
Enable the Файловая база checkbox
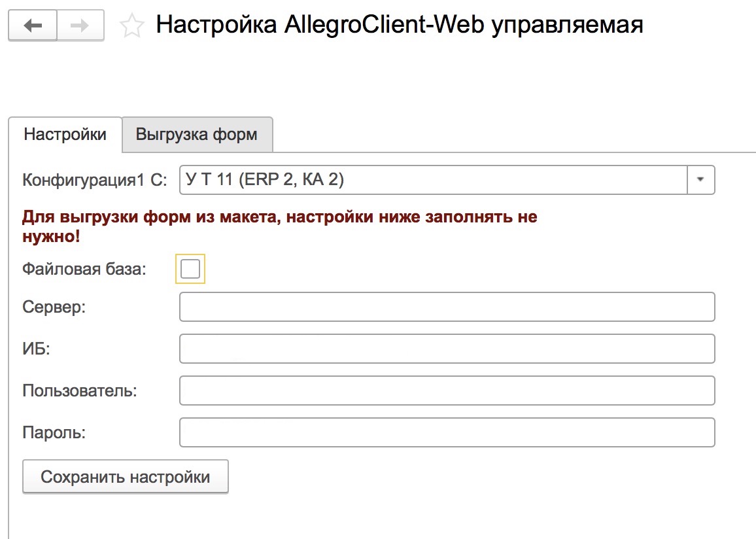[x=190, y=269]
